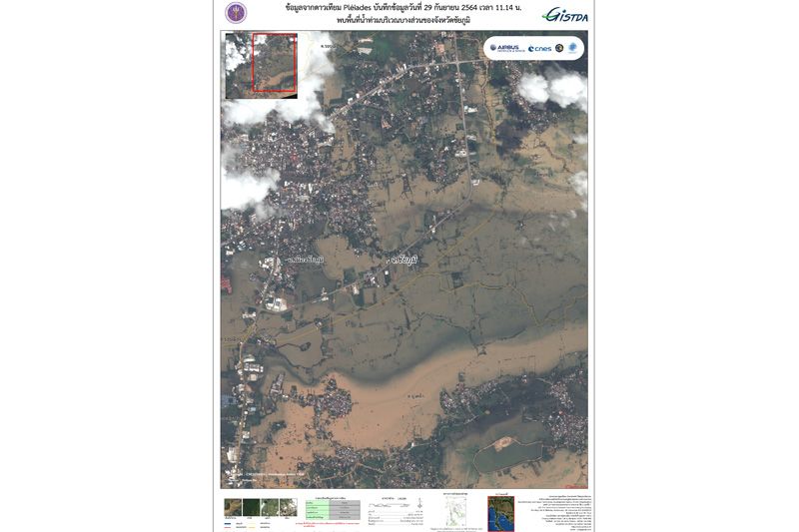Click the first brown flood legend thumbnail
Screen dimensions: 799x532
(233, 508)
